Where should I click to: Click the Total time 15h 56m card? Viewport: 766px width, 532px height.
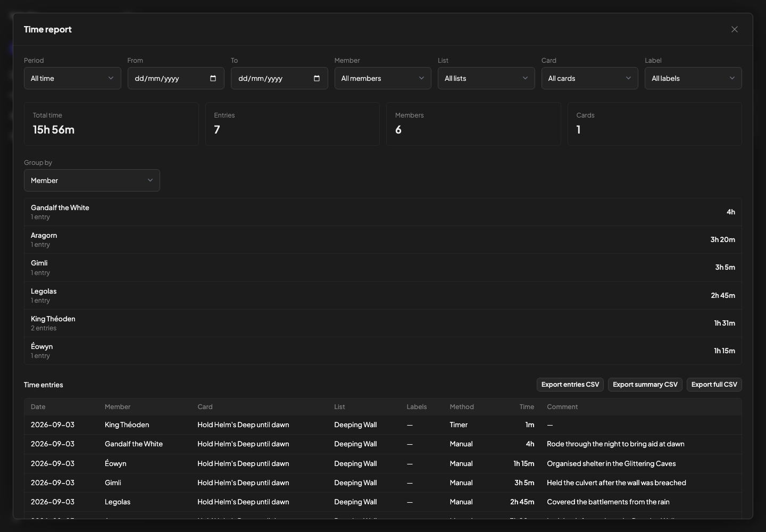pyautogui.click(x=111, y=124)
